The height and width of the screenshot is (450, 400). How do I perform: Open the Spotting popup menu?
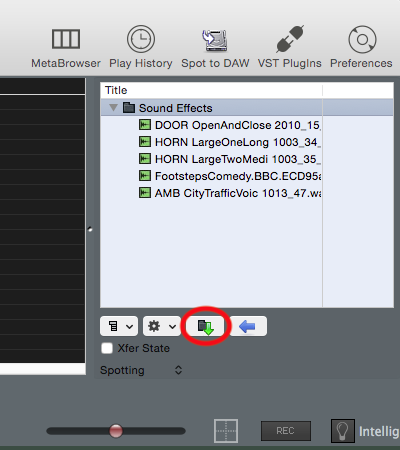tap(141, 370)
